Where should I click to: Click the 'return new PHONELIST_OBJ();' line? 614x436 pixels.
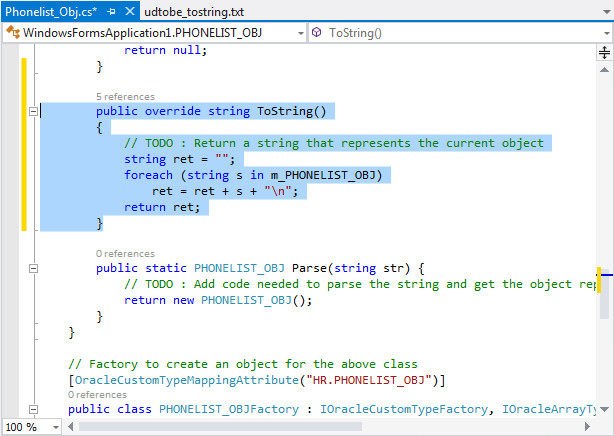click(x=218, y=300)
